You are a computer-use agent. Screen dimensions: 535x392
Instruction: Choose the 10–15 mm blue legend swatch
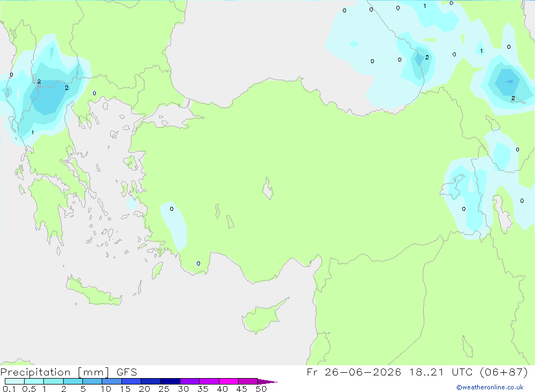(112, 381)
